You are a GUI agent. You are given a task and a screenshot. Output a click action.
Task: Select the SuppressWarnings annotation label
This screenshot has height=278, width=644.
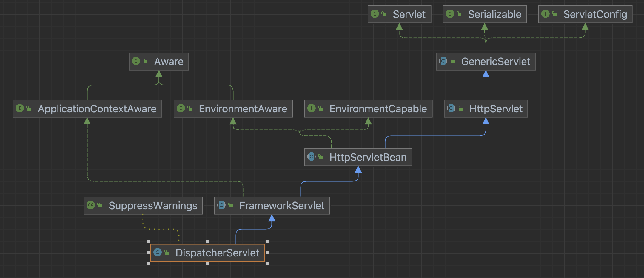coord(153,206)
